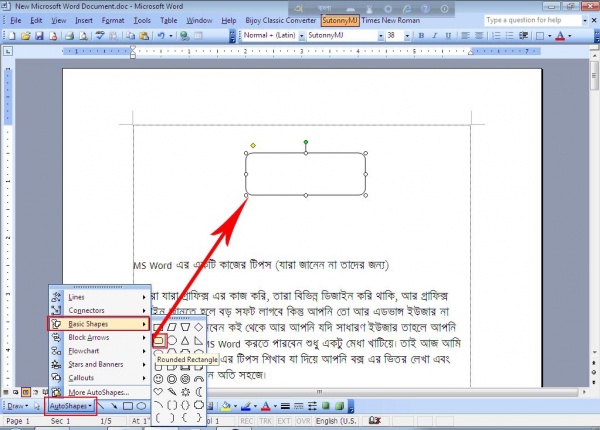Open the Undo history dropdown arrow

click(x=171, y=36)
